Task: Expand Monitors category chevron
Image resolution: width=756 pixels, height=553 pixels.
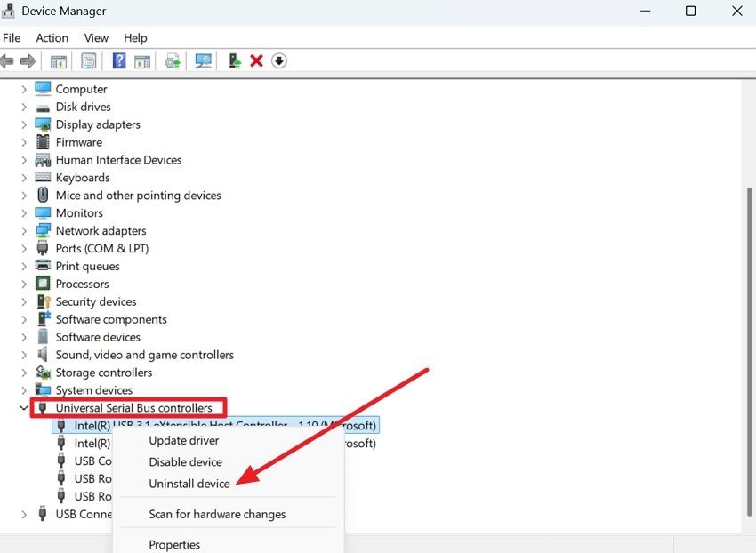Action: pos(24,213)
